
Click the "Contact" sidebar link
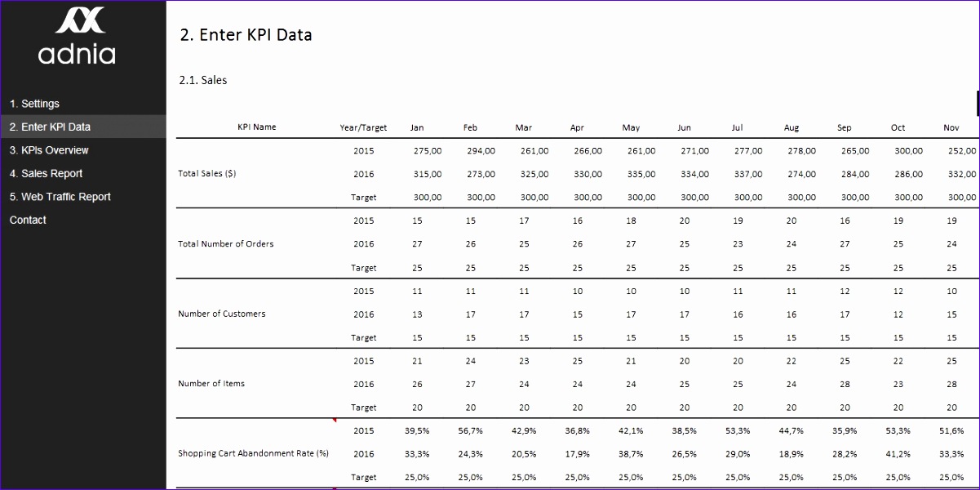point(28,220)
